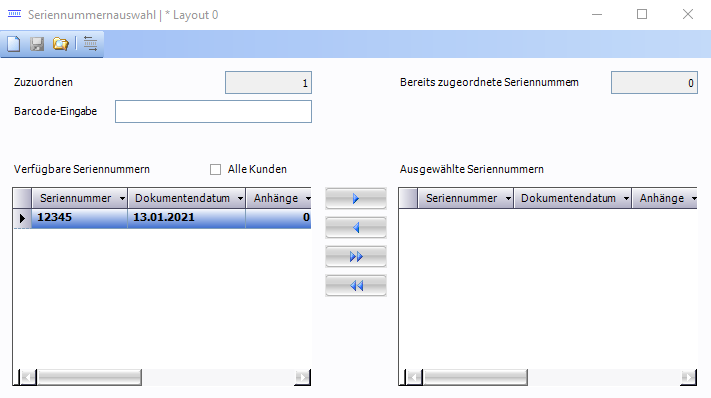
Task: Click the available list horizontal scrollbar thumb
Action: [89, 377]
